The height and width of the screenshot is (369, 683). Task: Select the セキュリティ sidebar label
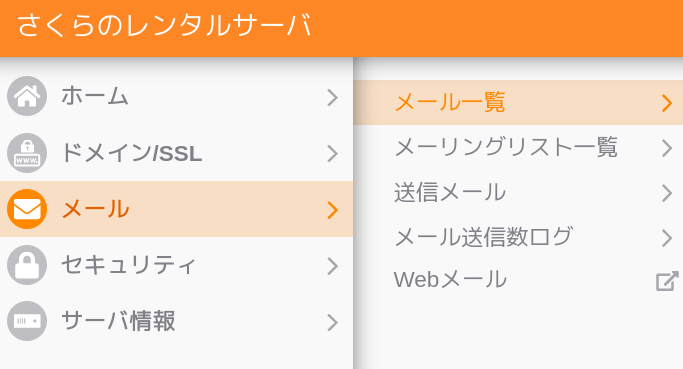(128, 265)
